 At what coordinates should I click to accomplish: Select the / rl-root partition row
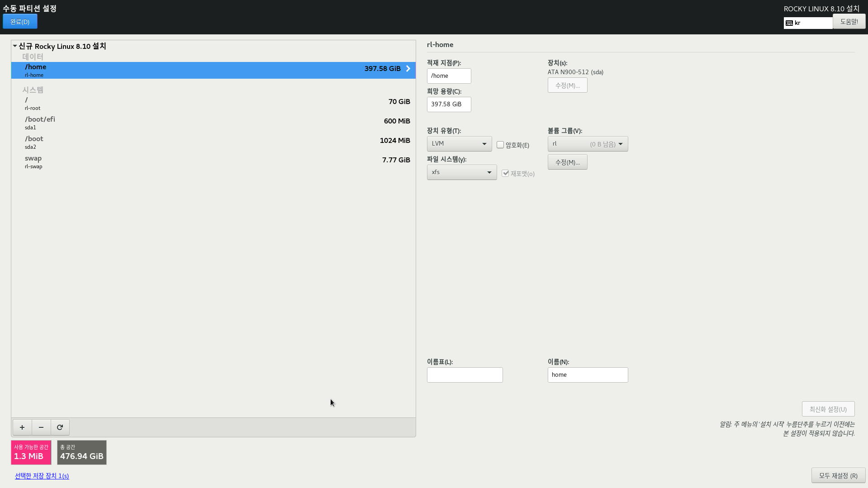click(213, 104)
